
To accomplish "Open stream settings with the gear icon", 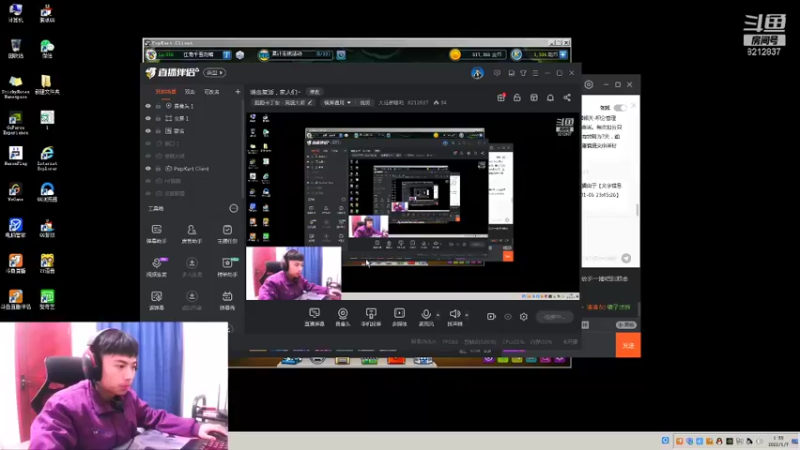I will 523,317.
